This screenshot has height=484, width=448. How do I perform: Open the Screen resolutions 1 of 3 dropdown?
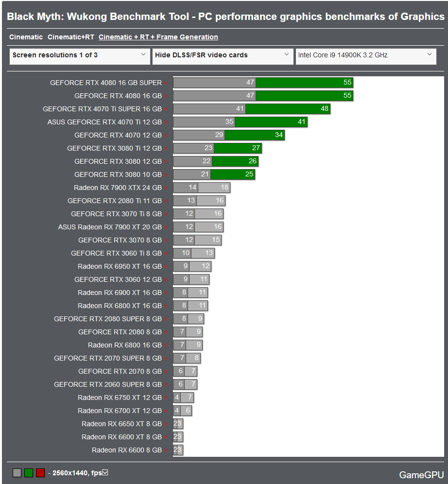[80, 56]
